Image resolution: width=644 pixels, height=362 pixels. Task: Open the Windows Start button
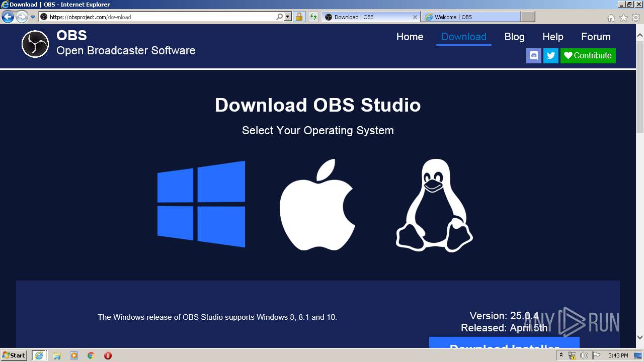click(14, 355)
